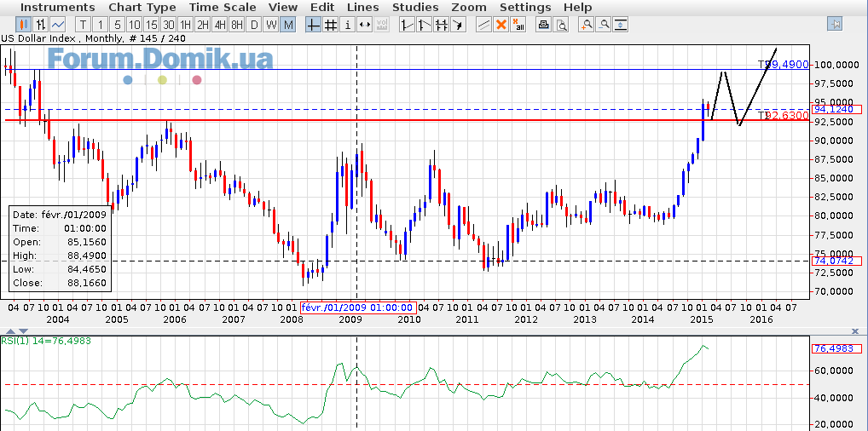
Task: Click the High 88,4900 value
Action: pyautogui.click(x=87, y=256)
